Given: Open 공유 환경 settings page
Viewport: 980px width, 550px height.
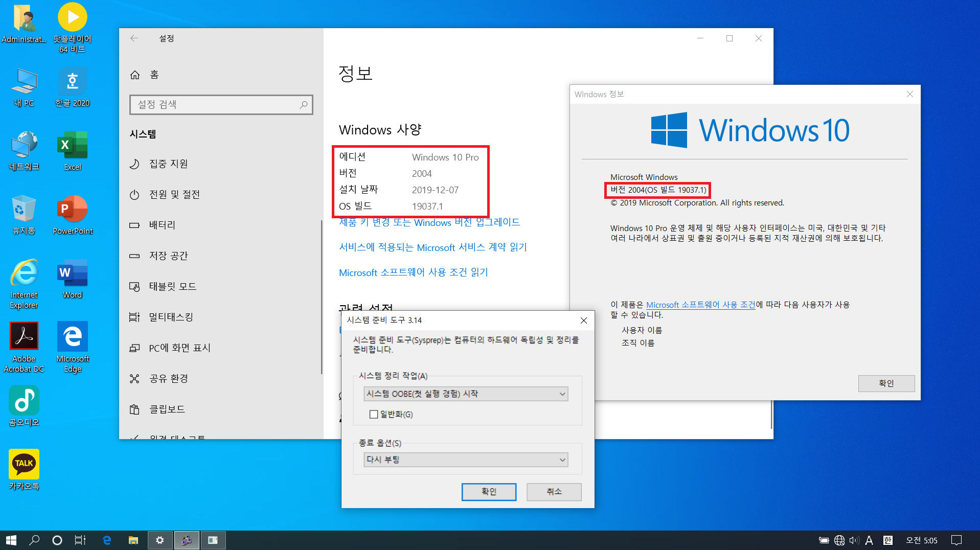Looking at the screenshot, I should (220, 378).
